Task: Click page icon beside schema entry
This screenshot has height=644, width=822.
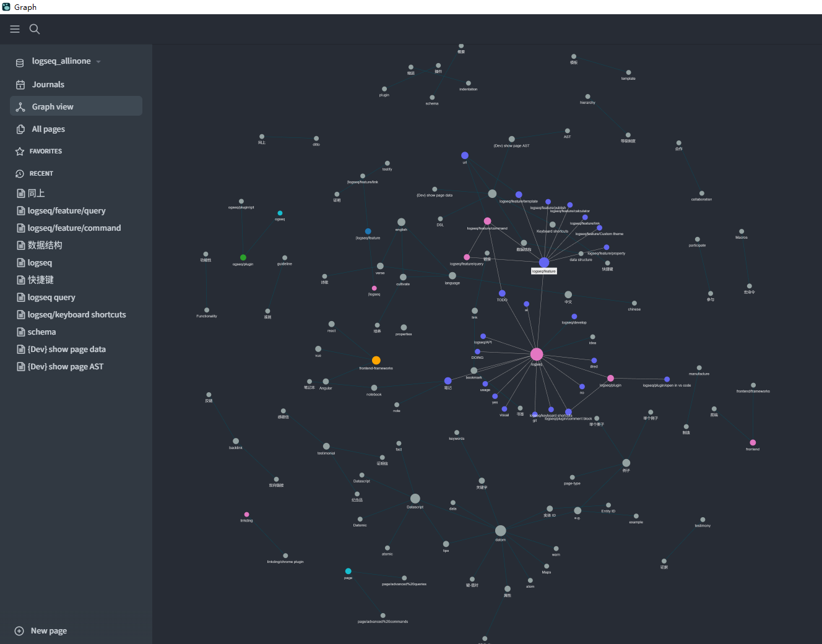Action: tap(20, 332)
